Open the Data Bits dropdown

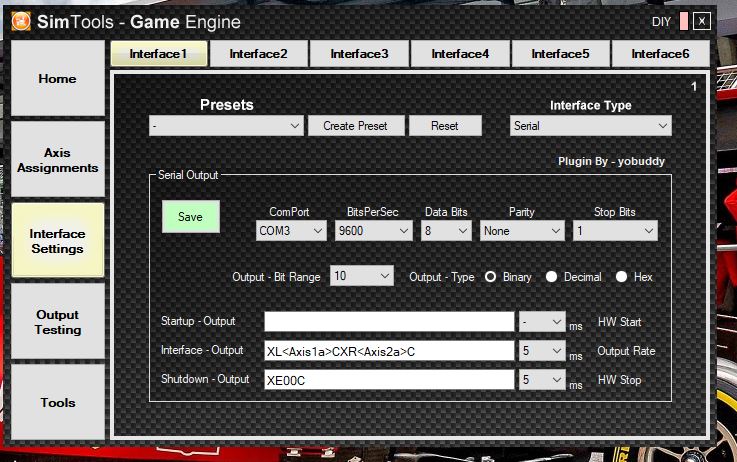[446, 231]
